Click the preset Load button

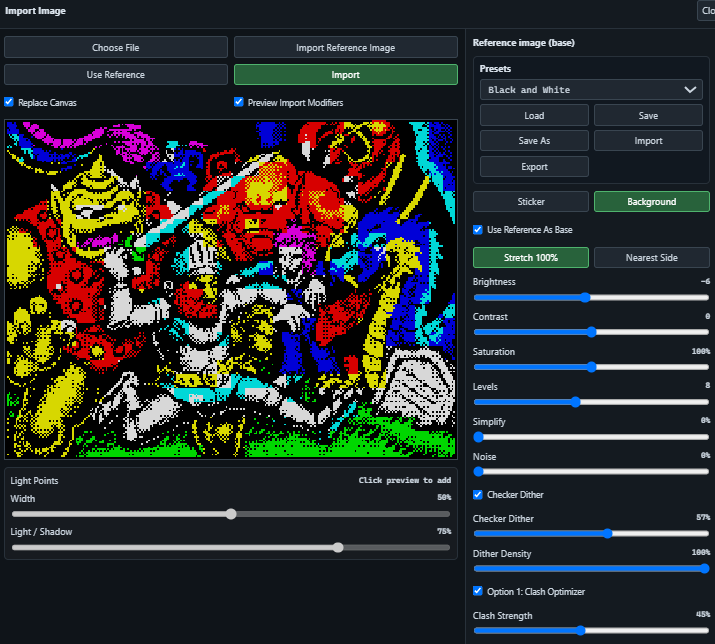534,115
